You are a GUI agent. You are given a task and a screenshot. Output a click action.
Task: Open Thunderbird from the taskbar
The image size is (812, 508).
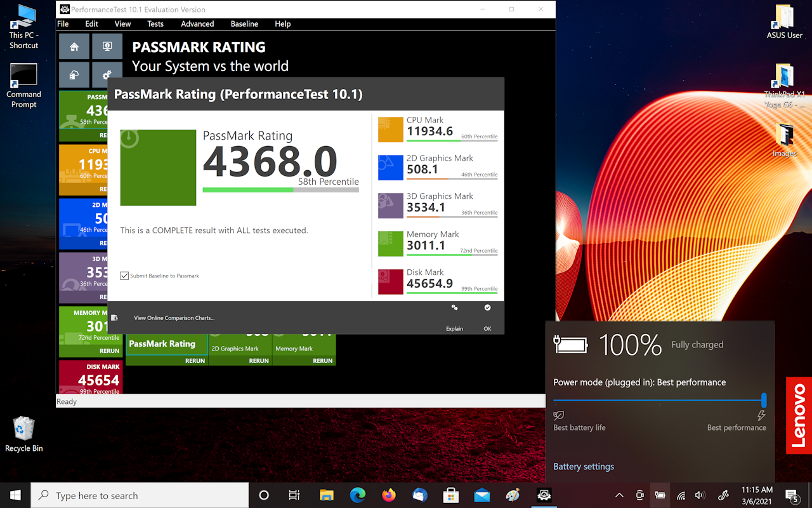420,495
